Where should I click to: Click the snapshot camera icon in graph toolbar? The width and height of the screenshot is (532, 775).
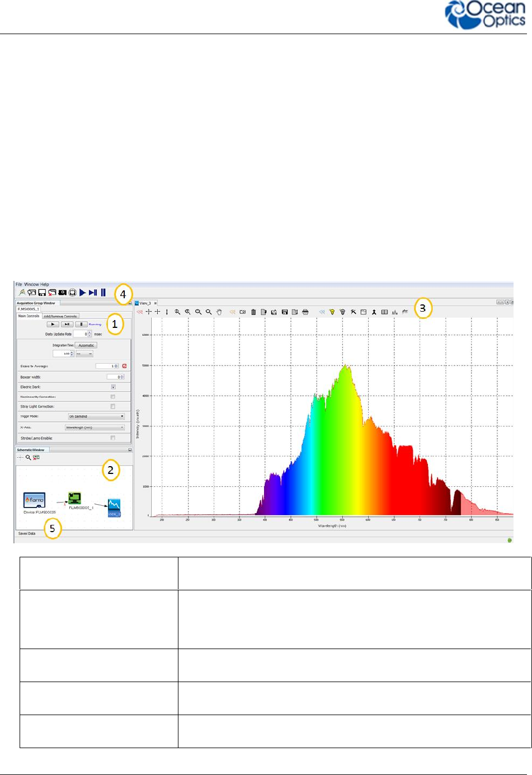[243, 312]
